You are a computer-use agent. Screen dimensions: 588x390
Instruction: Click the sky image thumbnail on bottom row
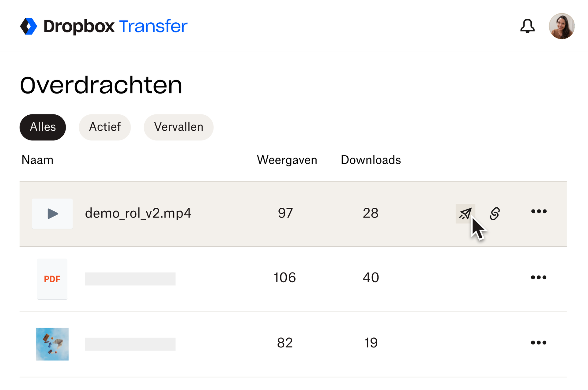click(52, 344)
